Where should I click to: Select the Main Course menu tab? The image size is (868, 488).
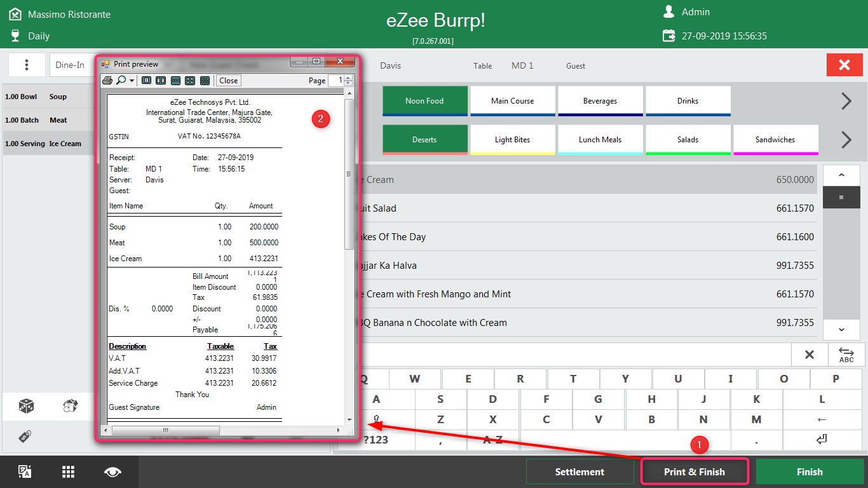click(x=513, y=101)
